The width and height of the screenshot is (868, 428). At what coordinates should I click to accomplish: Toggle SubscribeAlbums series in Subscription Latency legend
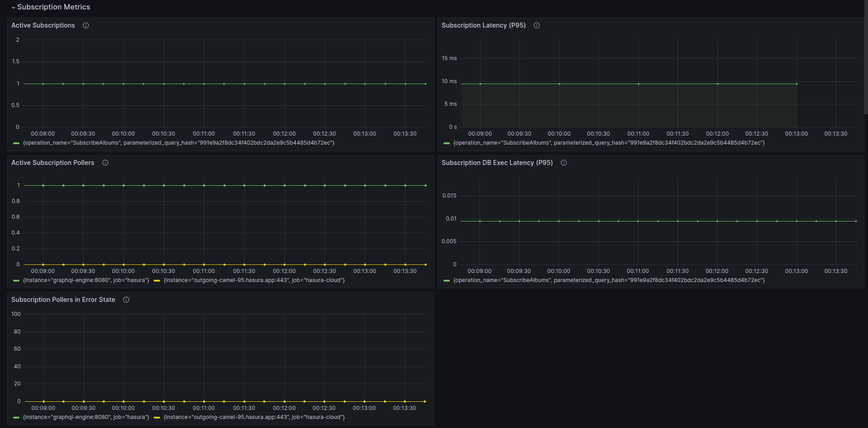tap(609, 143)
